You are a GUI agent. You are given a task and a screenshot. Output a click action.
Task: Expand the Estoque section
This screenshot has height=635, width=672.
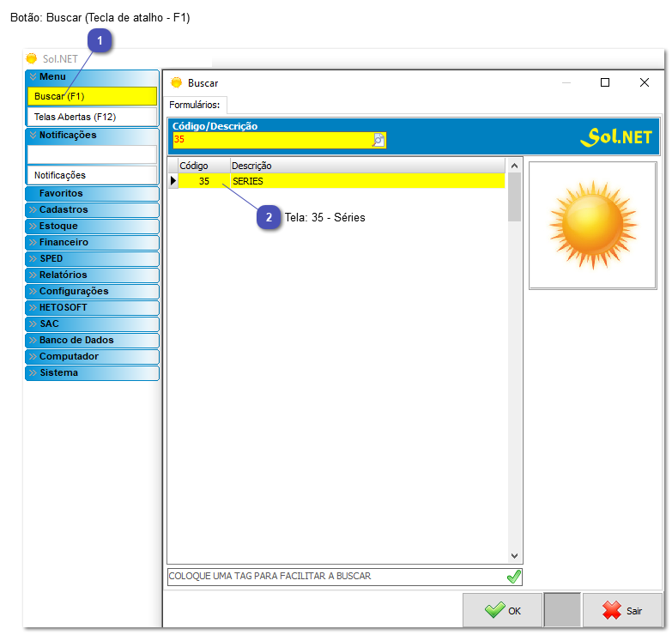tap(92, 227)
